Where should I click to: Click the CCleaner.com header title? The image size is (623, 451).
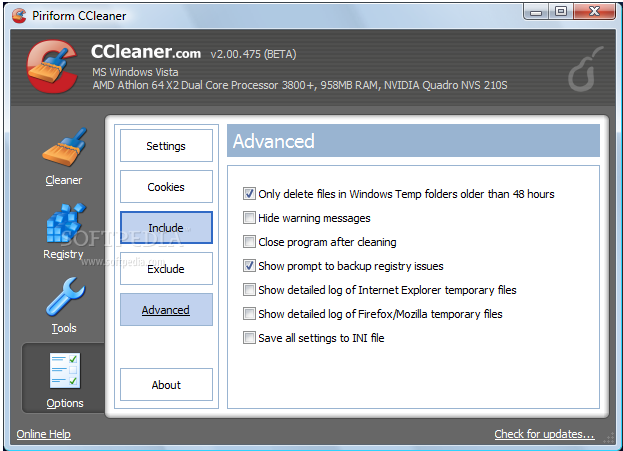pyautogui.click(x=146, y=52)
